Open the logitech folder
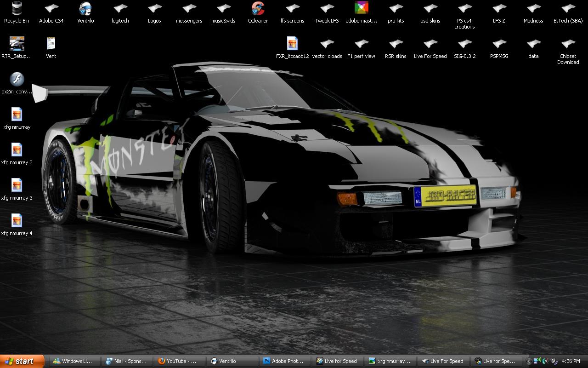This screenshot has height=368, width=588. (x=120, y=12)
